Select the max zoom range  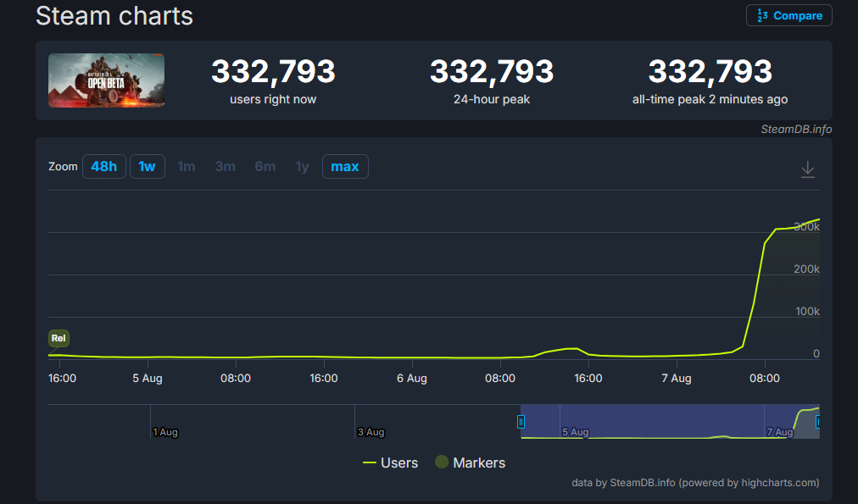[x=344, y=167]
